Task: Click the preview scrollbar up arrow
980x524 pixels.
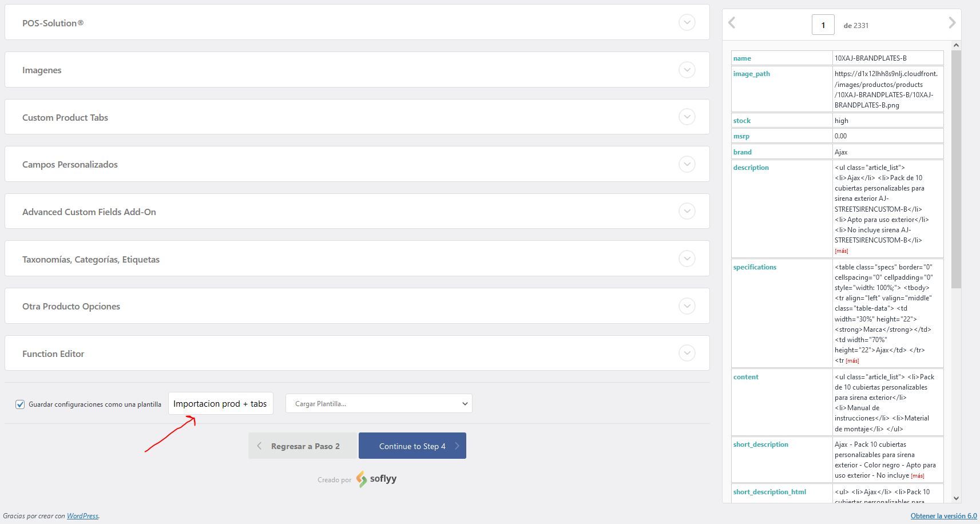Action: (956, 45)
